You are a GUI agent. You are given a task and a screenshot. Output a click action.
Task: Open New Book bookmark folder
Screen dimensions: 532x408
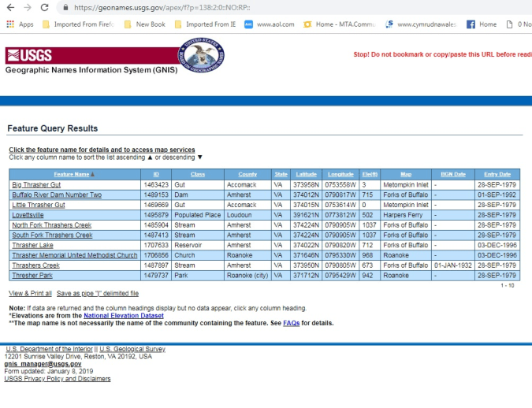pos(145,24)
